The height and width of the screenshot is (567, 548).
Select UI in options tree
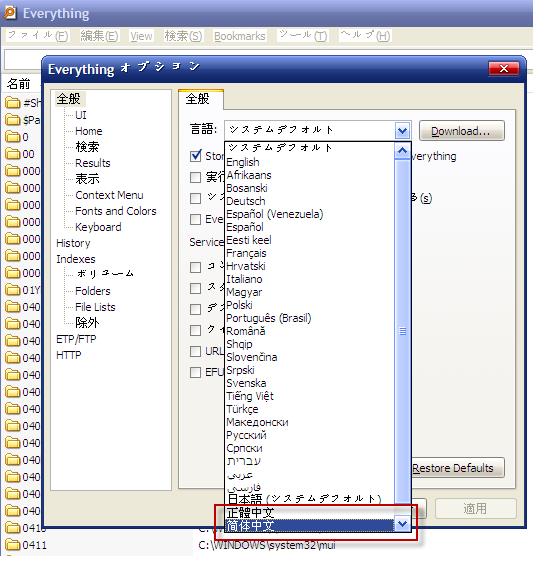pos(81,115)
